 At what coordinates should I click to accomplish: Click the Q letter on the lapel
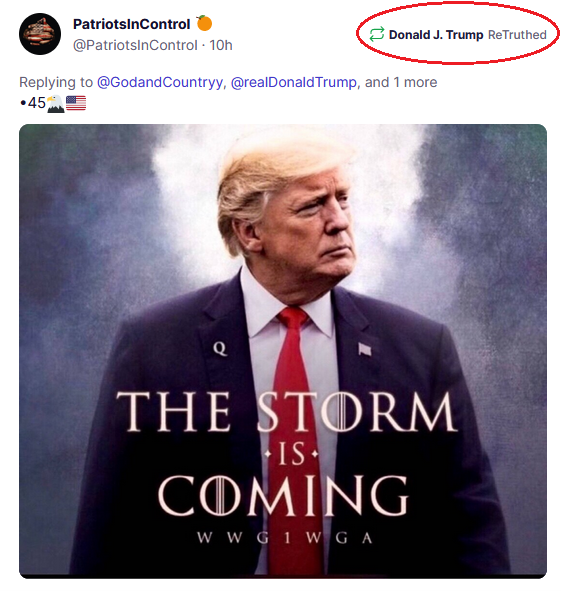coord(220,349)
